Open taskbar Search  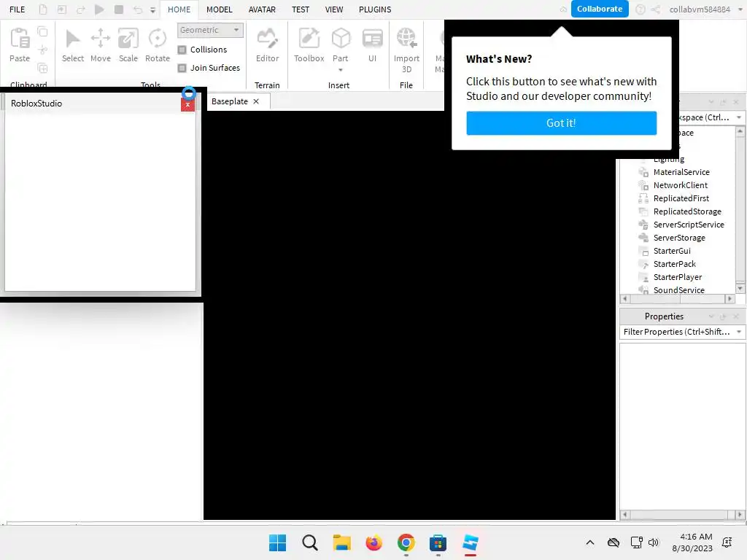[309, 542]
